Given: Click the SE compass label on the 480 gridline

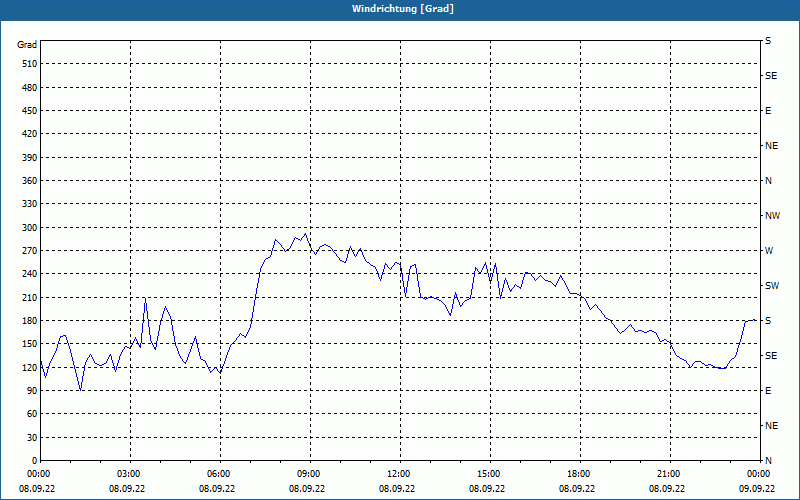Looking at the screenshot, I should [x=771, y=76].
